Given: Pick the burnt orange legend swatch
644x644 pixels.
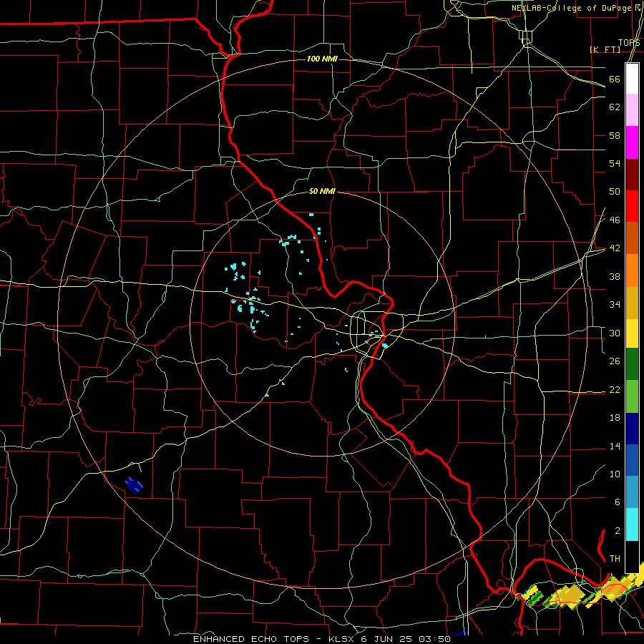Looking at the screenshot, I should click(x=632, y=238).
